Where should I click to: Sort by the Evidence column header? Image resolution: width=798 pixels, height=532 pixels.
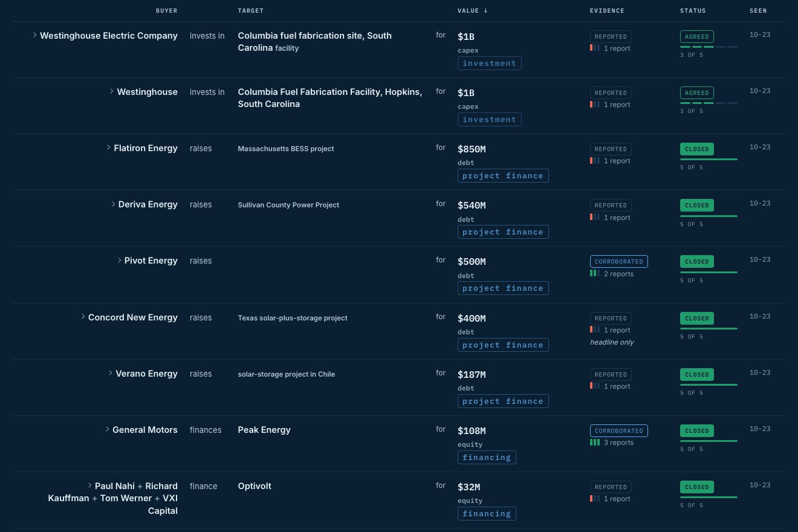click(x=607, y=11)
